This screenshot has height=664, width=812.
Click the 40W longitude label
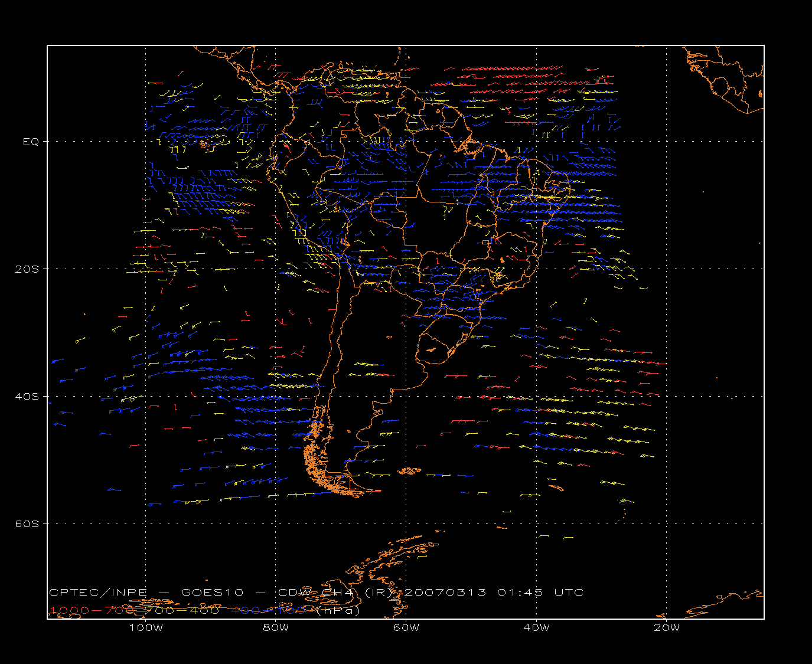pos(536,627)
